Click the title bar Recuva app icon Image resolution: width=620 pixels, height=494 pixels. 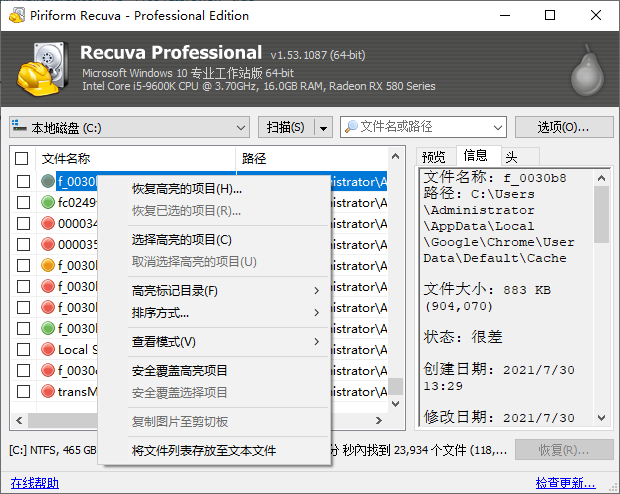(x=17, y=15)
